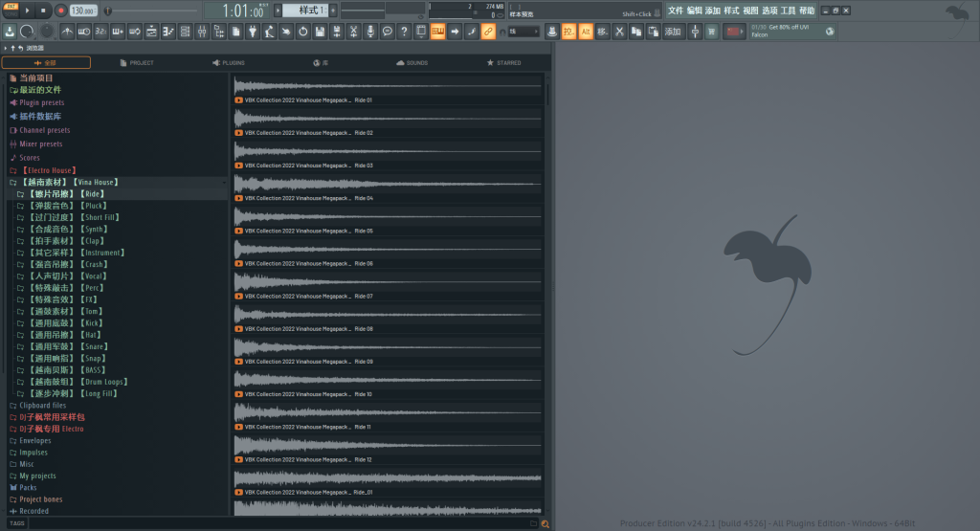Screen dimensions: 980x531
Task: Click the curve icon before link button
Action: (472, 32)
